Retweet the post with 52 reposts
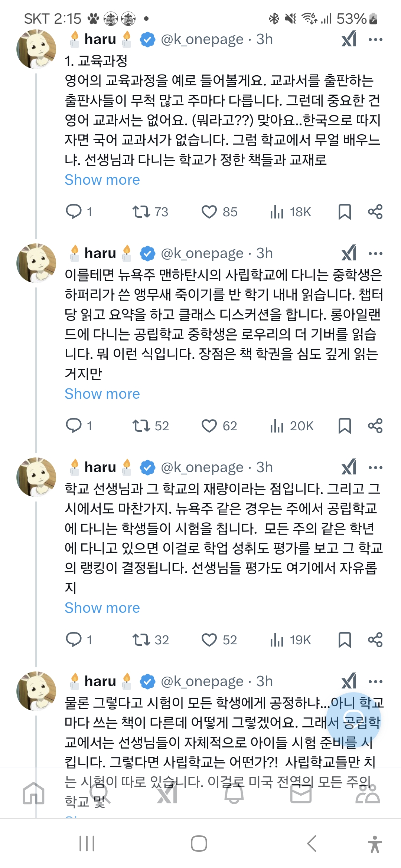 tap(141, 426)
